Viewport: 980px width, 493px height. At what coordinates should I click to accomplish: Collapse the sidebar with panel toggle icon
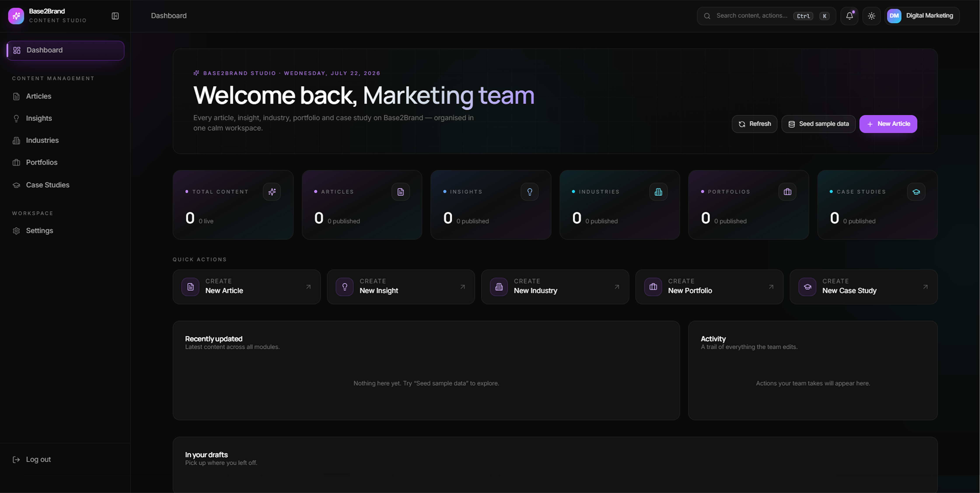coord(115,16)
